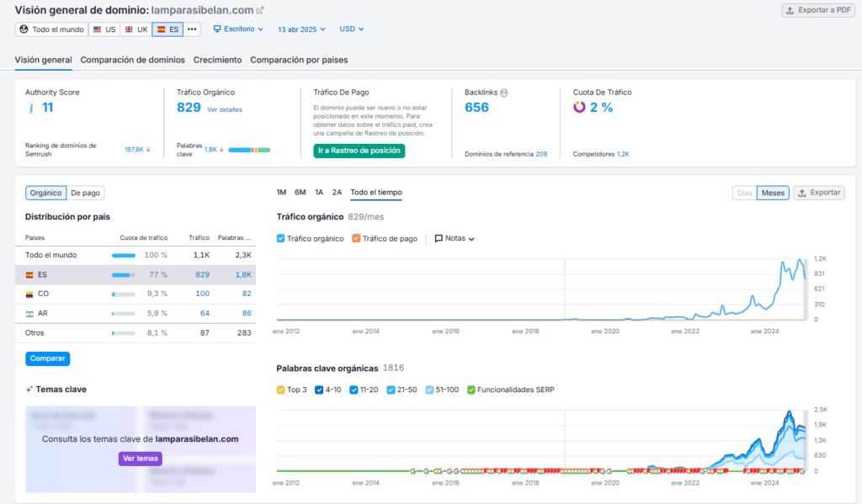The width and height of the screenshot is (862, 504).
Task: Open the USD currency dropdown
Action: 351,29
